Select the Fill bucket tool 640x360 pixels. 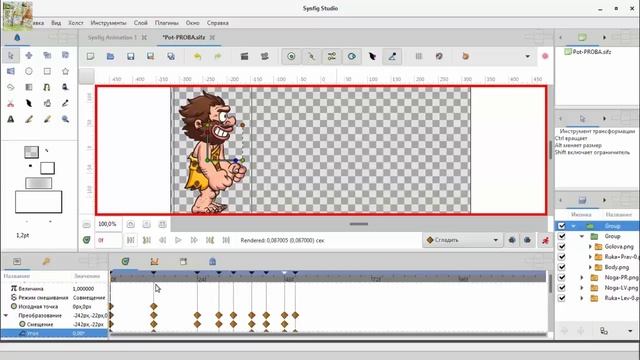pos(47,103)
